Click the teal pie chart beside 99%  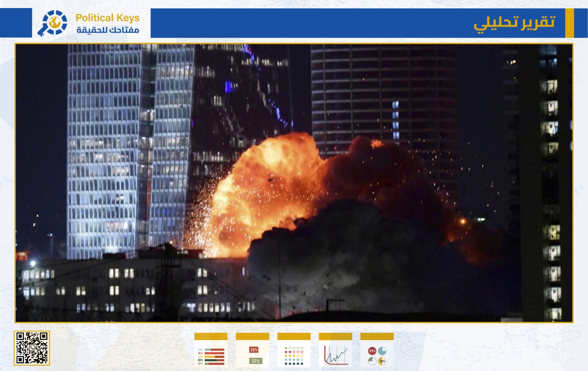pyautogui.click(x=382, y=351)
